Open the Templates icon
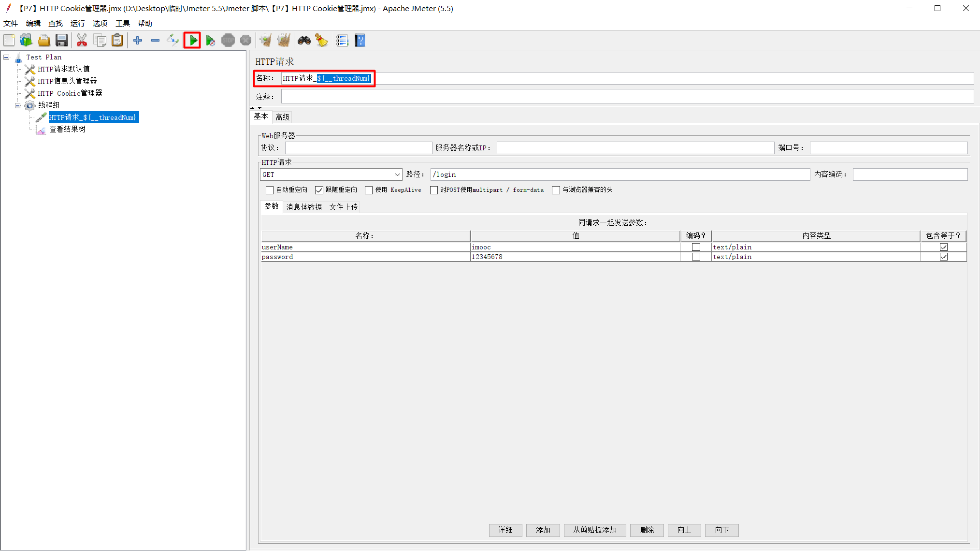 point(26,41)
